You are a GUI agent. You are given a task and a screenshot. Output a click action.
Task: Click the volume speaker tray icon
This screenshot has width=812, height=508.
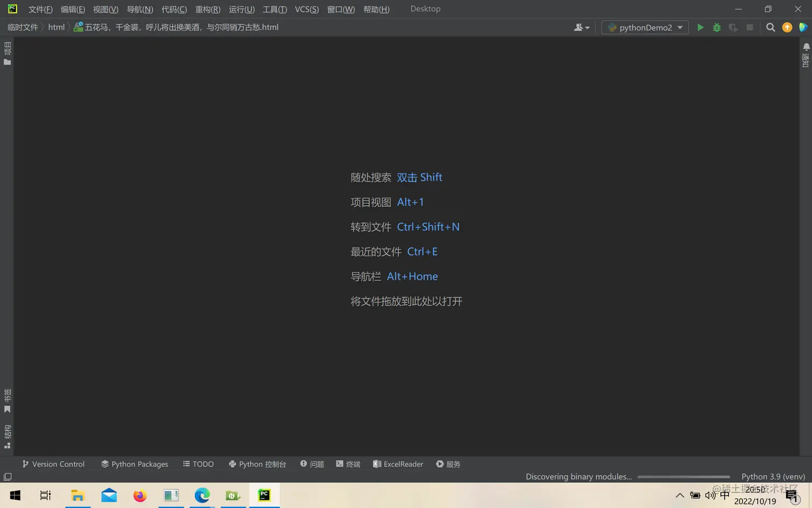tap(710, 495)
